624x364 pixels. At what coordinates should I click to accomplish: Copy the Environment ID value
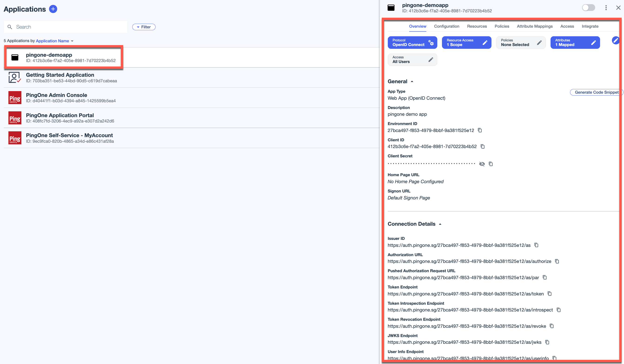coord(480,130)
